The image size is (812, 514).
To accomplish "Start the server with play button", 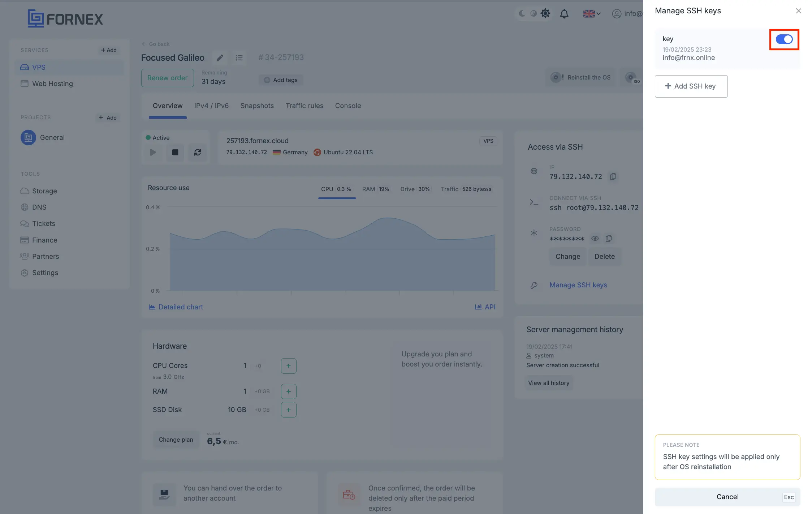I will (153, 152).
